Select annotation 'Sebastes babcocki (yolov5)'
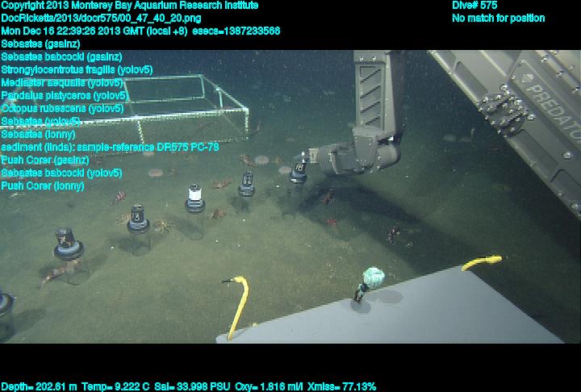This screenshot has height=392, width=581. click(61, 173)
